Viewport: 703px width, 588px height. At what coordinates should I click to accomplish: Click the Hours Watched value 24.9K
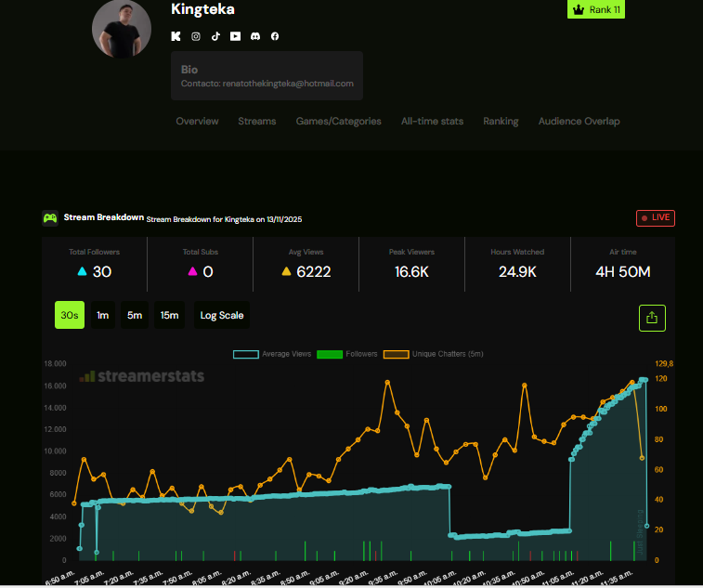(517, 272)
